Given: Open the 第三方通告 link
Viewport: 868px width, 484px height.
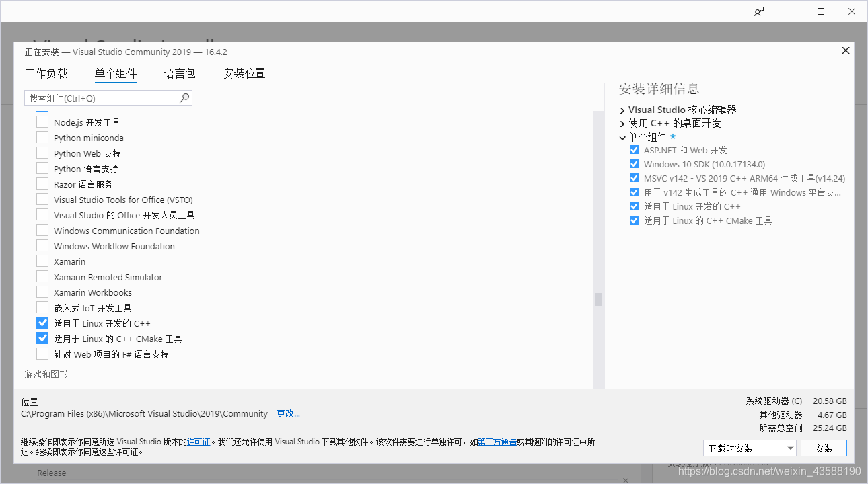Looking at the screenshot, I should point(497,442).
